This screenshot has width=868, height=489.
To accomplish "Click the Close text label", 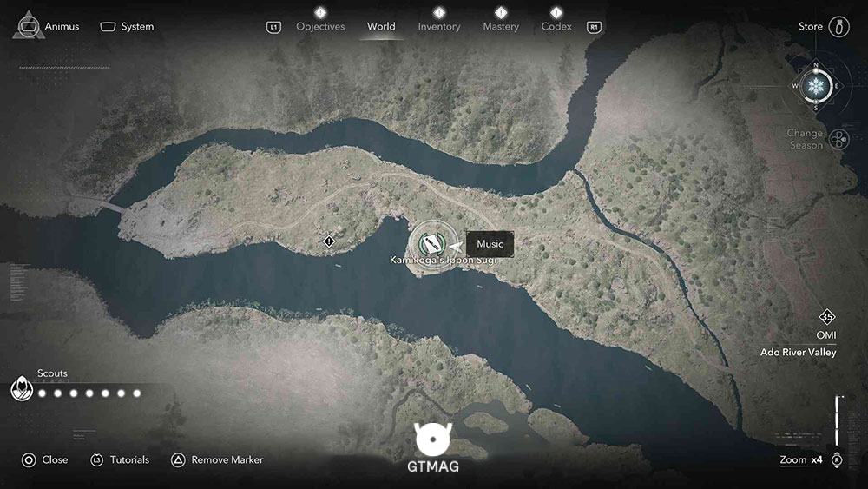I will click(x=55, y=459).
